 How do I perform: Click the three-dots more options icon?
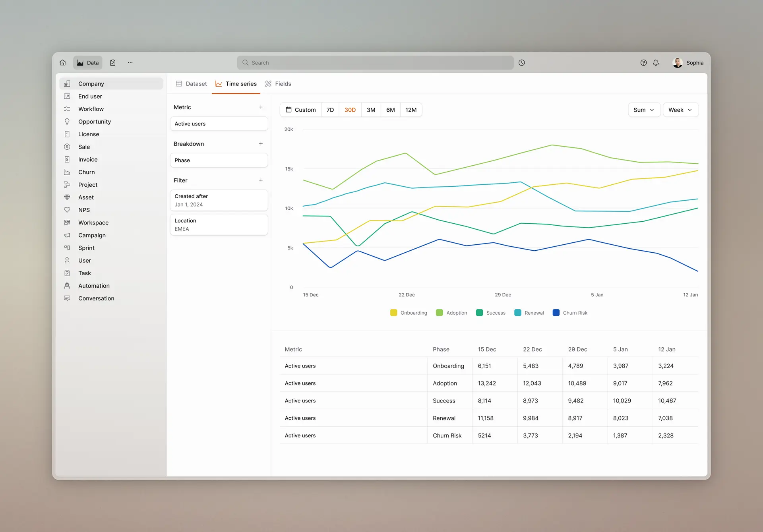click(130, 63)
